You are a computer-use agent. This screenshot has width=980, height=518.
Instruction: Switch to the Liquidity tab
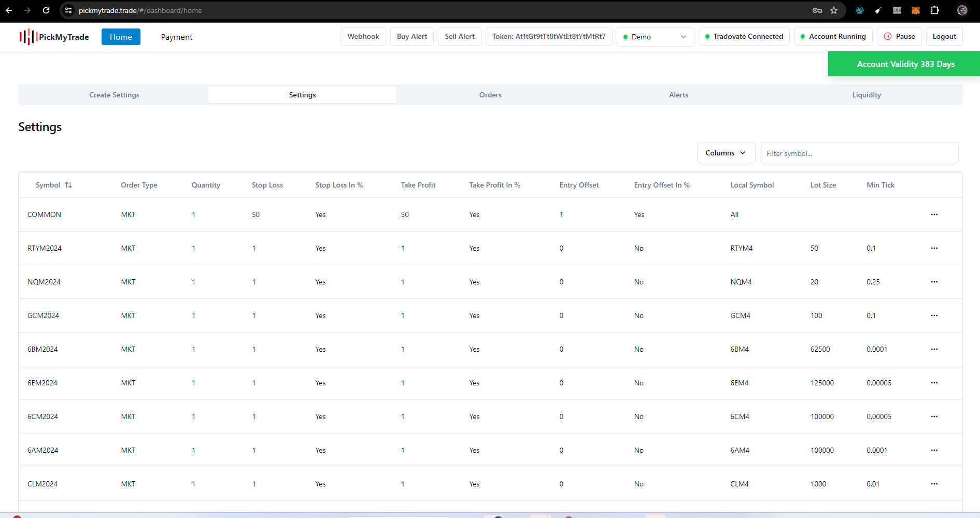tap(867, 95)
